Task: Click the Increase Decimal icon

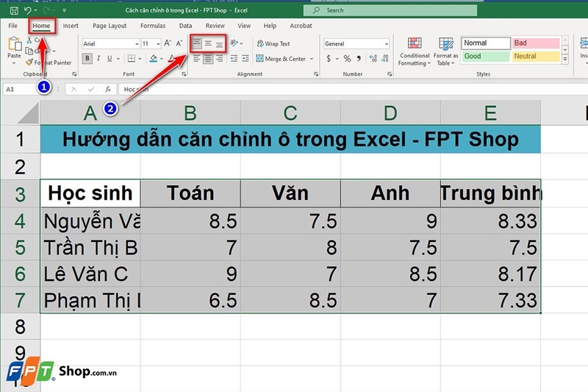Action: pyautogui.click(x=373, y=59)
